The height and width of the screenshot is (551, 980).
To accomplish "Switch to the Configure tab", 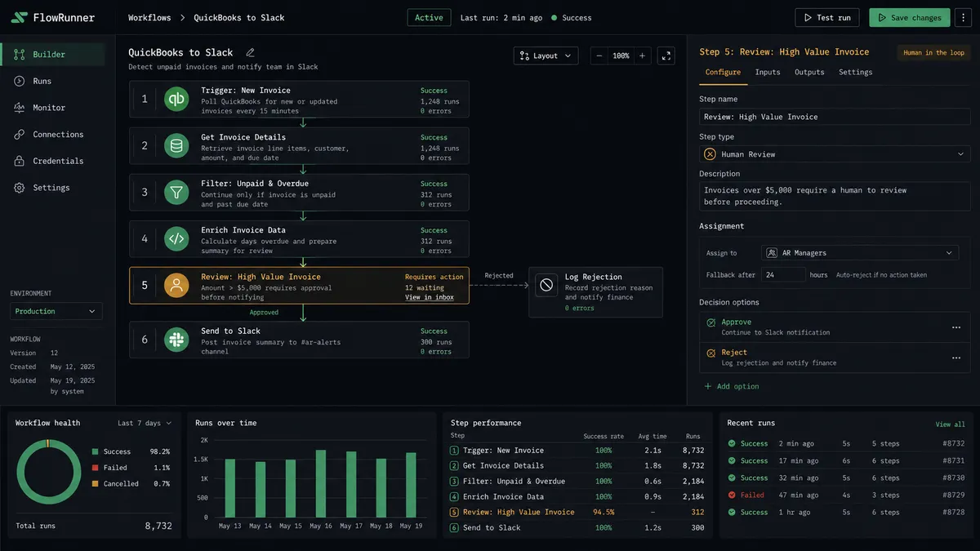I will 723,72.
